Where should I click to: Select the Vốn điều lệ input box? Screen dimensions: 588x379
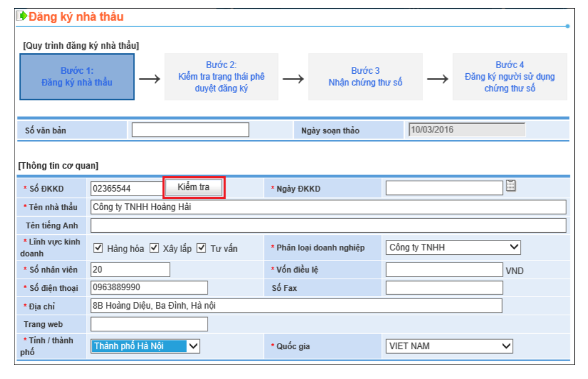tap(444, 270)
